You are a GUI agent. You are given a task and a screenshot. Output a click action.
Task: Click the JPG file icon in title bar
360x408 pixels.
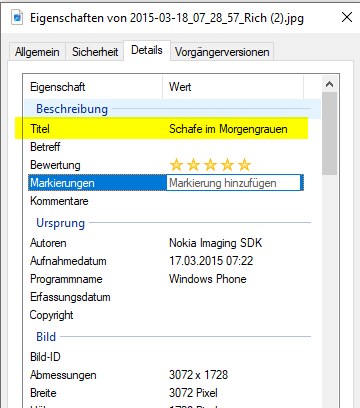click(x=17, y=17)
